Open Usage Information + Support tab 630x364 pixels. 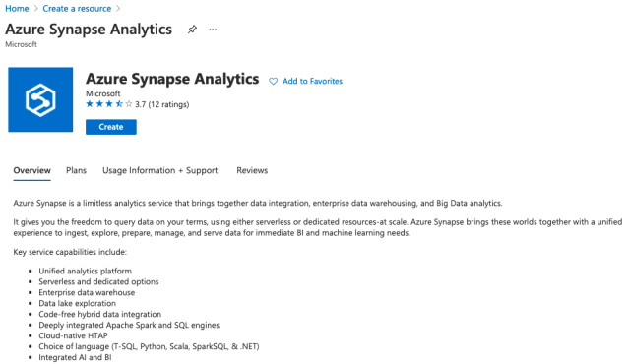[x=159, y=170]
